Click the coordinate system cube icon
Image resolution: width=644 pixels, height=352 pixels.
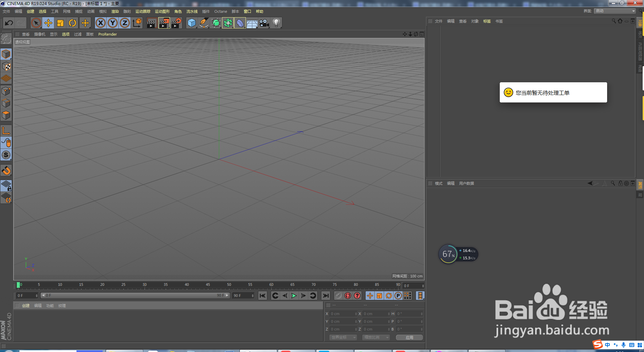point(137,23)
